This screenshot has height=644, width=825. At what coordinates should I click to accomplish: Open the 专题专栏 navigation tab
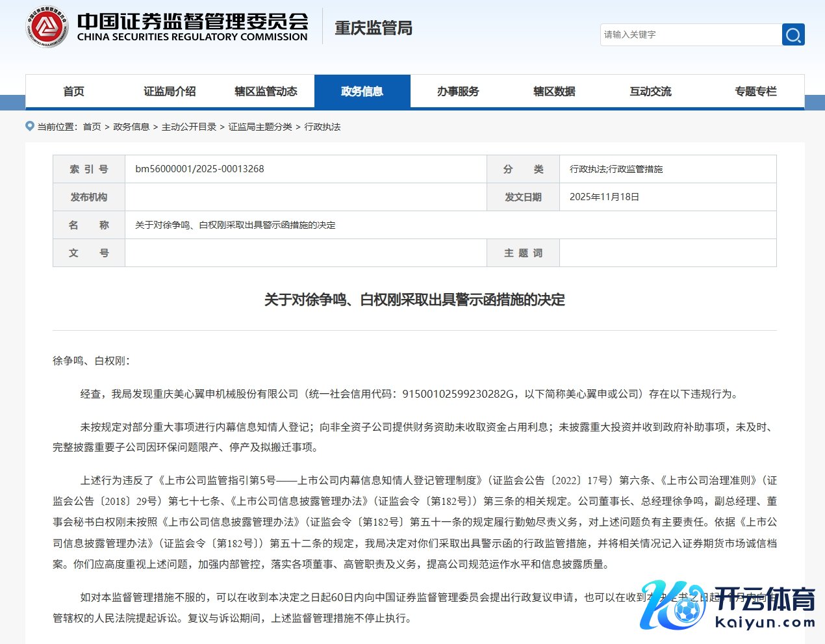755,92
